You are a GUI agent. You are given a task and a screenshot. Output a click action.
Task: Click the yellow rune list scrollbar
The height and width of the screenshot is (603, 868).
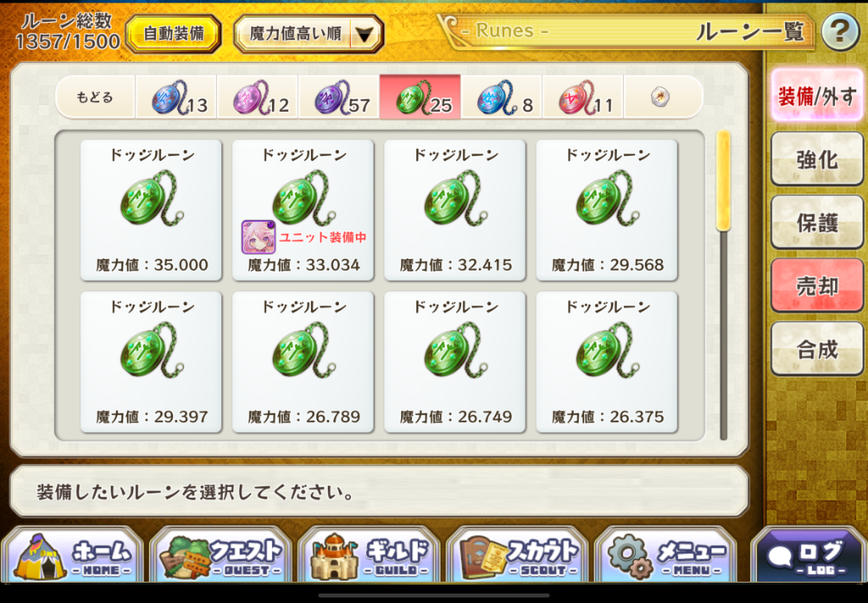tap(723, 181)
